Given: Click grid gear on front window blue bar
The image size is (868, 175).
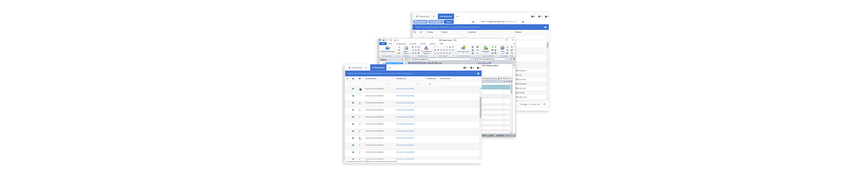Looking at the screenshot, I should pos(478,73).
